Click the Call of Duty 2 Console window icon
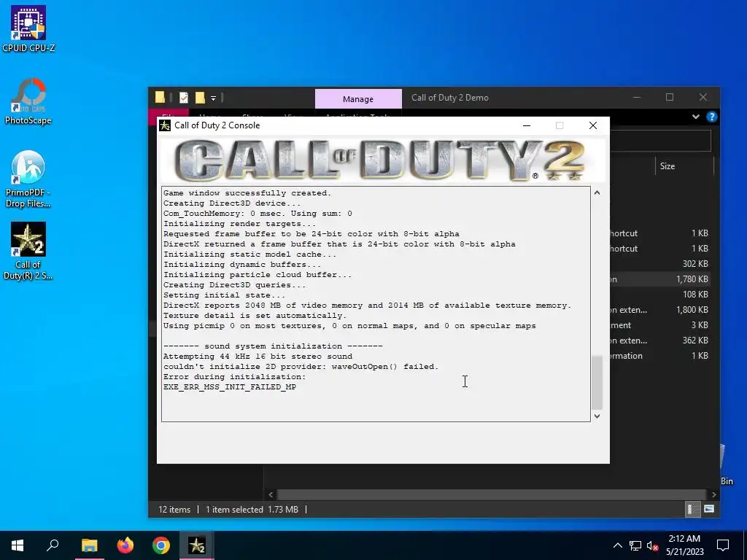747x560 pixels. tap(165, 125)
